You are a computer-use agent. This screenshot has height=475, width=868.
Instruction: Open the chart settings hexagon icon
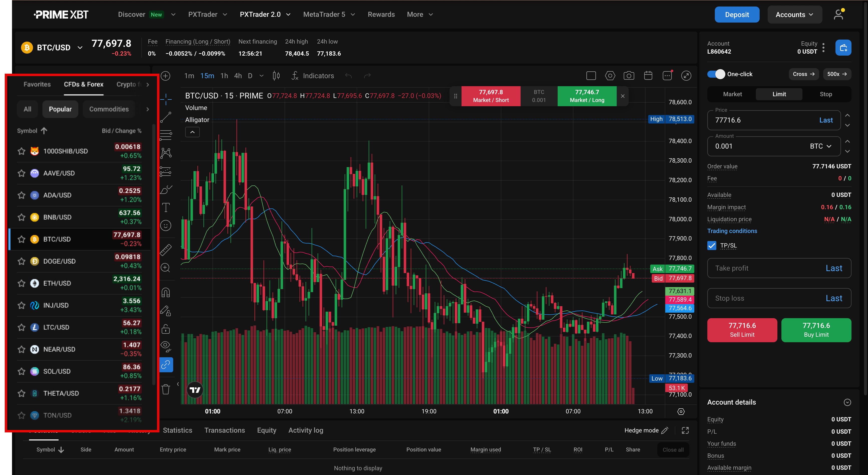click(x=610, y=76)
